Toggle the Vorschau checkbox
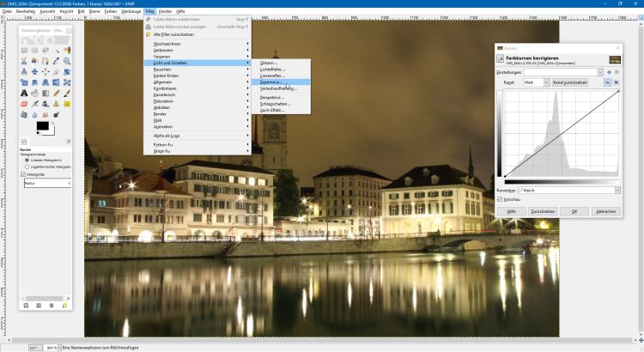This screenshot has width=644, height=352. coord(501,199)
